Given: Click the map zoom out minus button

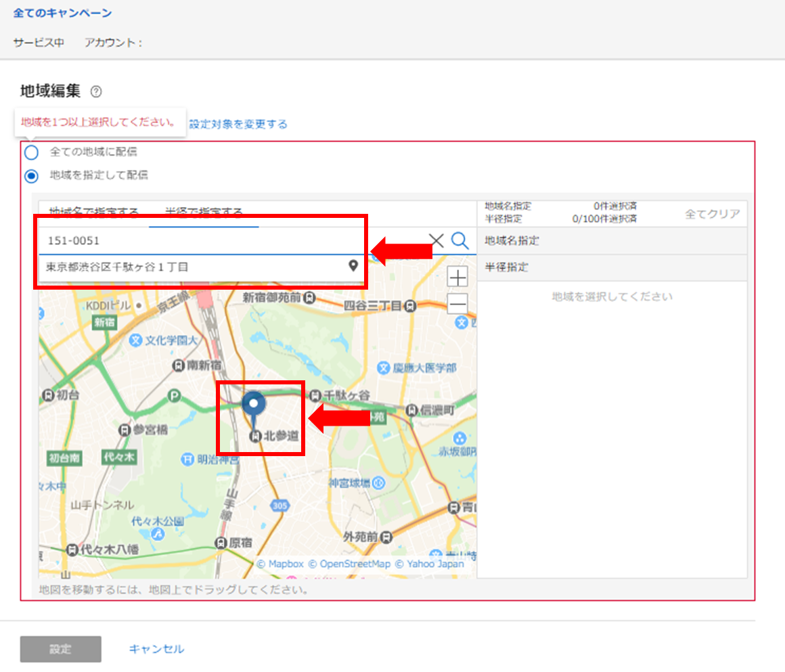Looking at the screenshot, I should click(x=458, y=303).
